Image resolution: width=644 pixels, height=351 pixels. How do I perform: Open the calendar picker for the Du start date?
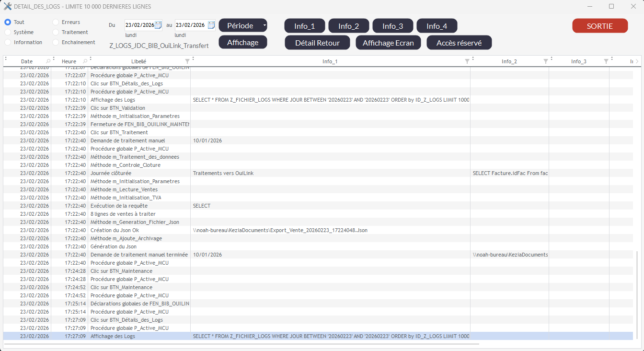(x=158, y=25)
